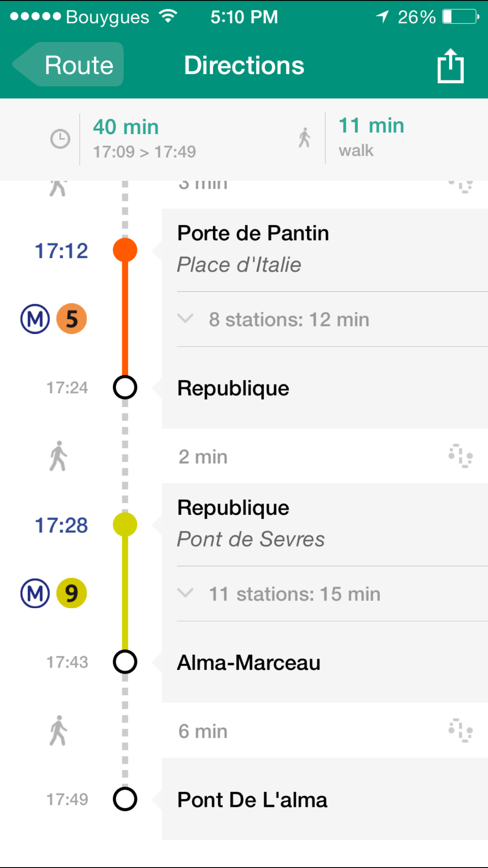The width and height of the screenshot is (488, 868).
Task: Tap the orange Porte de Pantin timeline marker
Action: pos(125,250)
